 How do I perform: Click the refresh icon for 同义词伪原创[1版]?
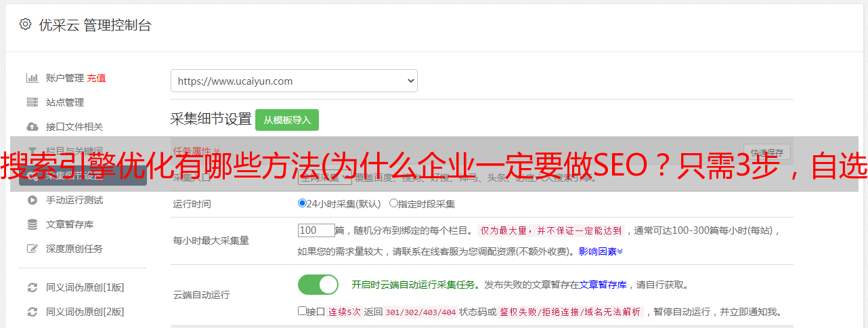32,287
